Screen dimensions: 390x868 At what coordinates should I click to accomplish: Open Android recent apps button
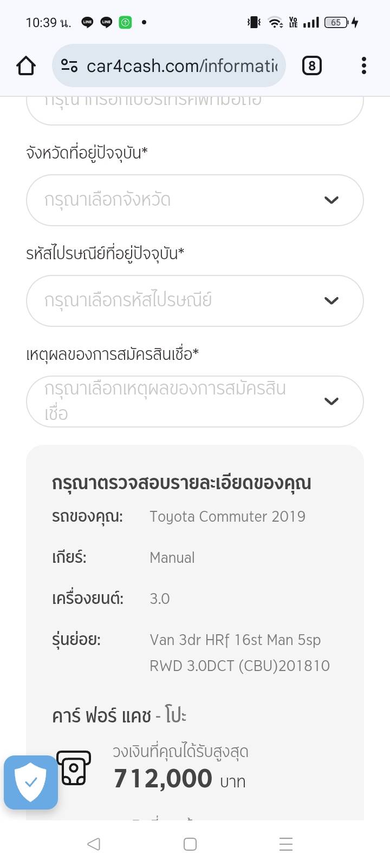click(285, 844)
